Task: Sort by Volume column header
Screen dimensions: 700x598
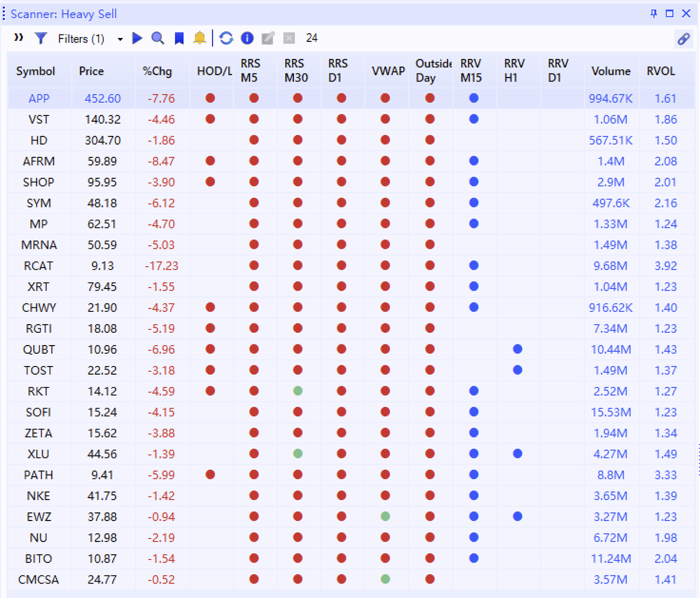Action: 611,71
